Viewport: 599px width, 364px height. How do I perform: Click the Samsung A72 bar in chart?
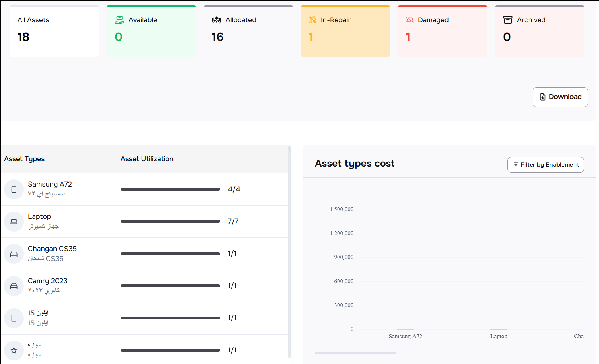(406, 329)
